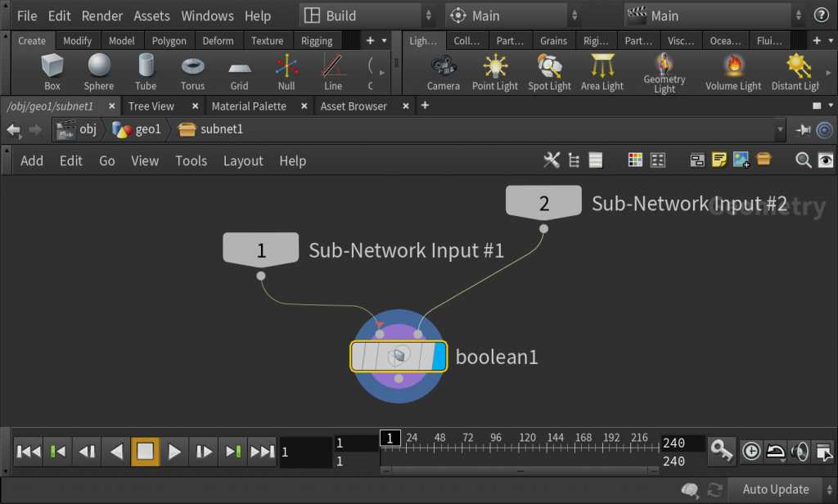Open the animation key icon in playbar
The image size is (838, 504).
721,451
